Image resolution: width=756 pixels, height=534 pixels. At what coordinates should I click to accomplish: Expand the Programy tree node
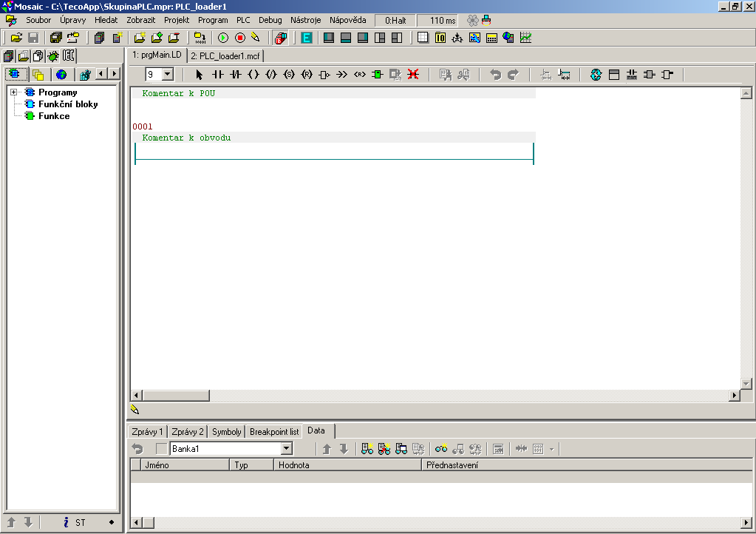(x=13, y=92)
